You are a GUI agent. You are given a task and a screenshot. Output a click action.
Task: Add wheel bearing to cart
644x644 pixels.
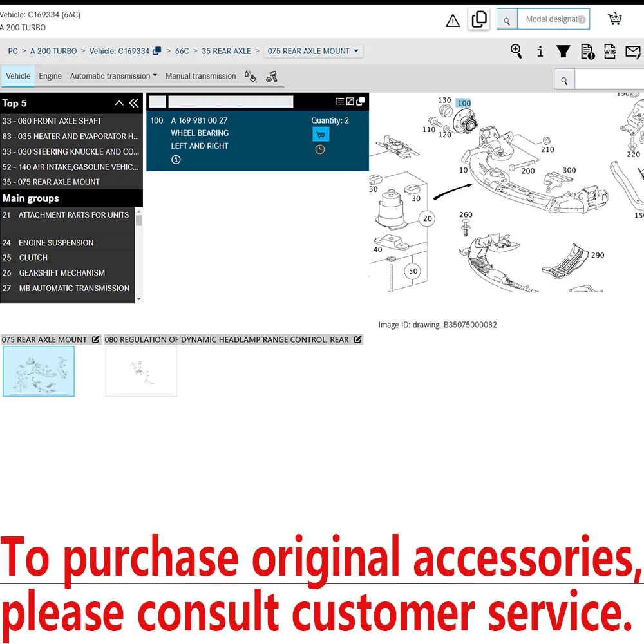(x=321, y=135)
